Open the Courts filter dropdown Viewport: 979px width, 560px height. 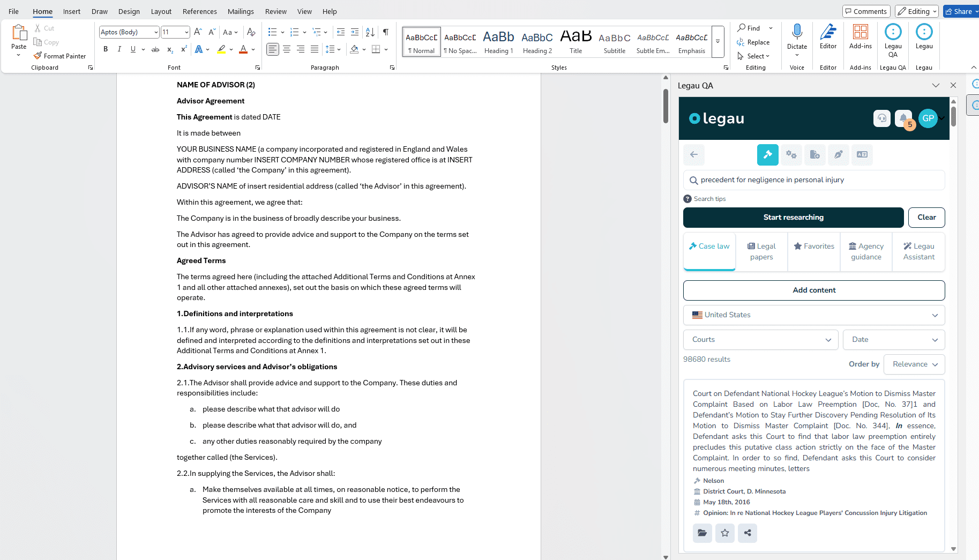click(x=760, y=340)
